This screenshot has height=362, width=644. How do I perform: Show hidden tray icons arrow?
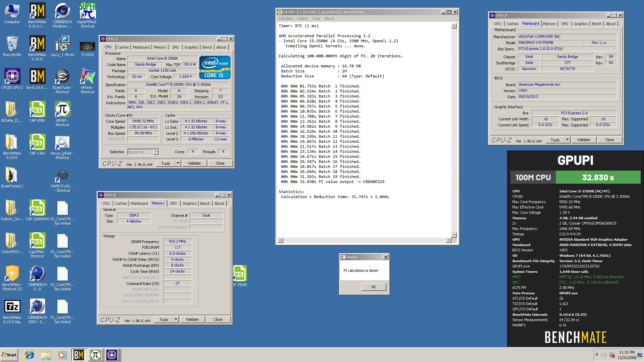pos(597,355)
